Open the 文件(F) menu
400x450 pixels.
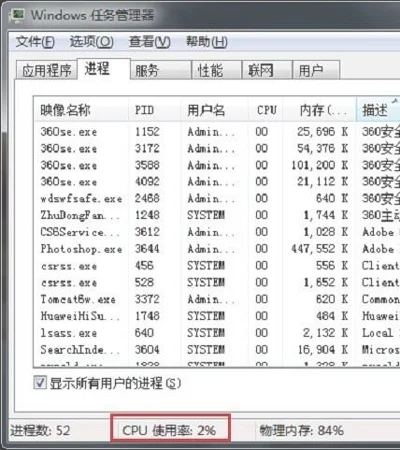coord(35,42)
